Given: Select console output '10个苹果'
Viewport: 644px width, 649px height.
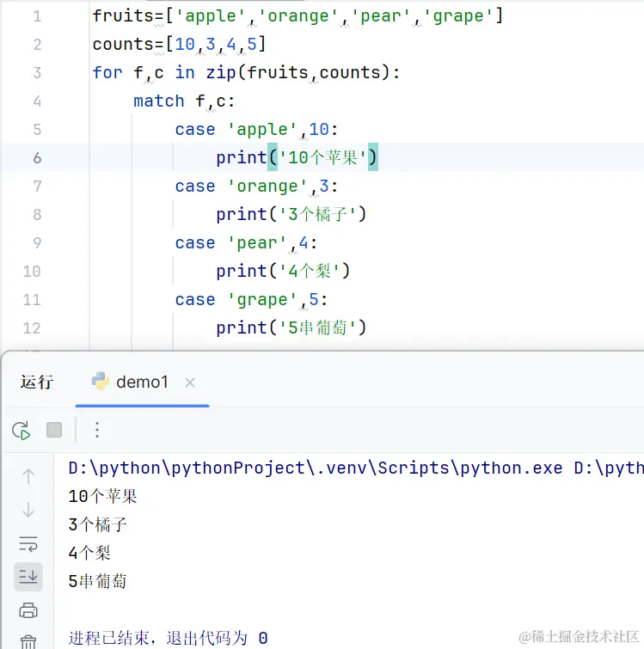Looking at the screenshot, I should coord(102,496).
